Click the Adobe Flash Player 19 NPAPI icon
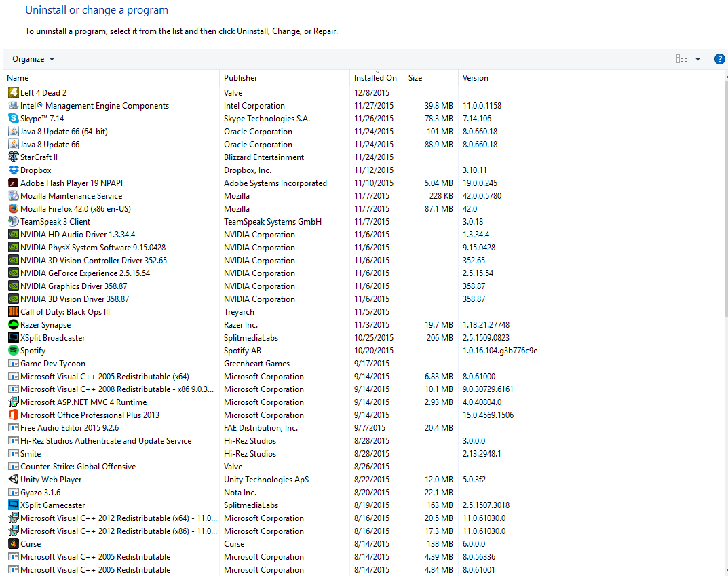Viewport: 728px width, 576px height. [14, 183]
